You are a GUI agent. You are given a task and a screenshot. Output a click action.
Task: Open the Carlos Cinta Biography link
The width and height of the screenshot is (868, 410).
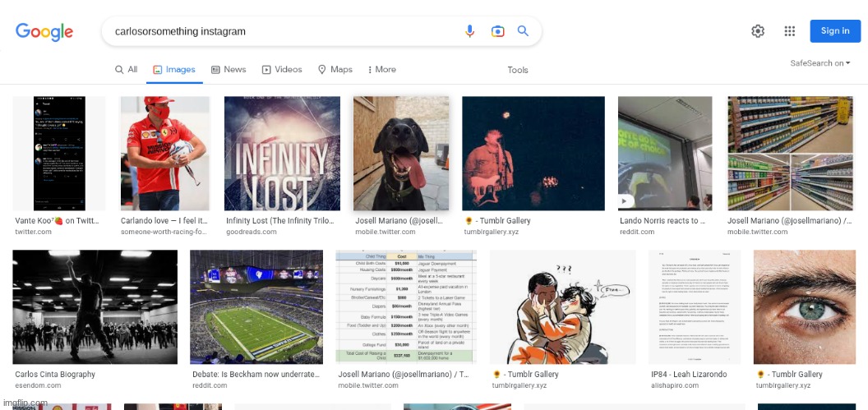point(55,375)
